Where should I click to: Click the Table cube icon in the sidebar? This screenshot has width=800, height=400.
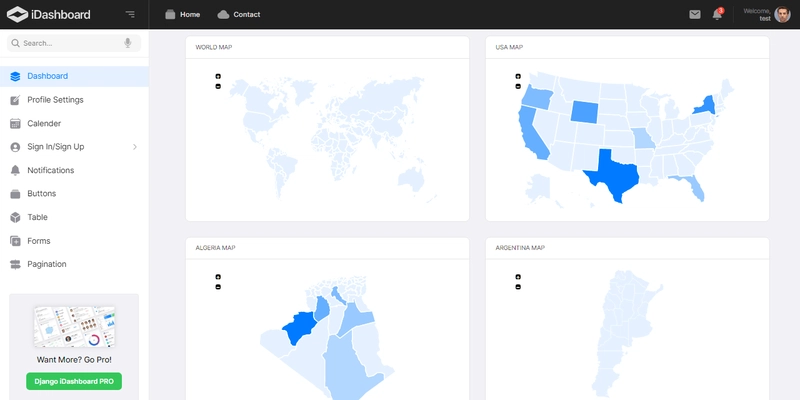(15, 217)
